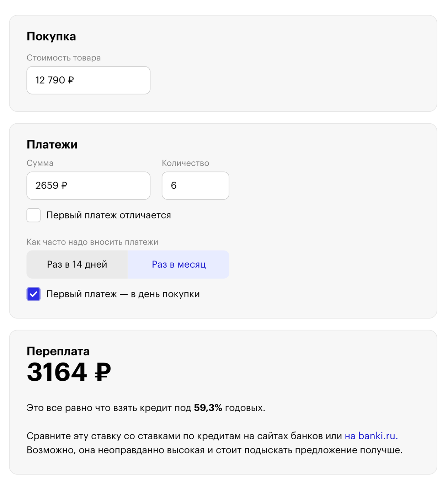Click the bold 59,3% rate text

(x=208, y=408)
